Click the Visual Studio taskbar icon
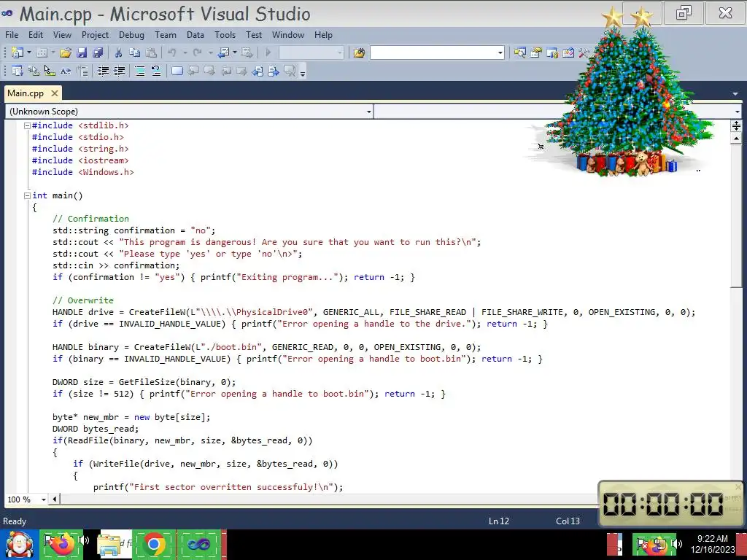Viewport: 747px width, 560px height. (199, 544)
